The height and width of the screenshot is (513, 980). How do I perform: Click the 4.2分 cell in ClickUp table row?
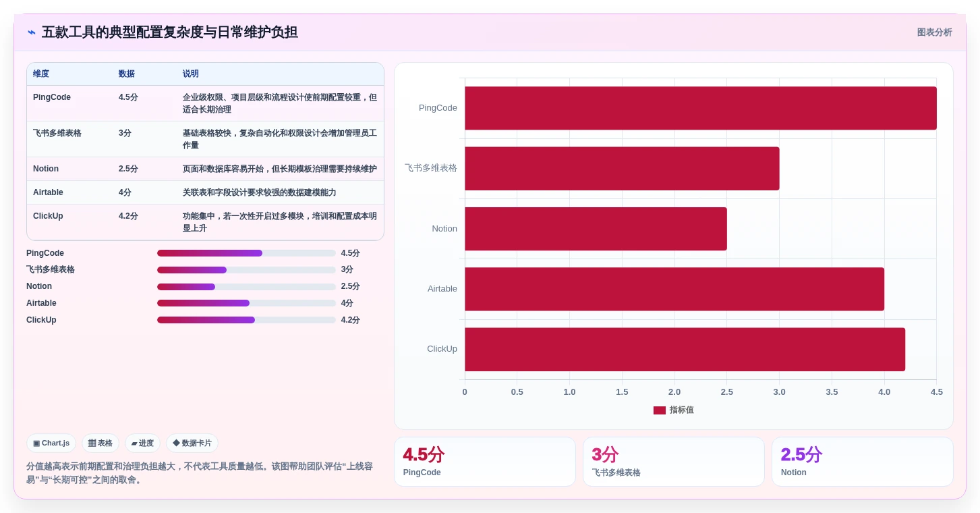(128, 216)
